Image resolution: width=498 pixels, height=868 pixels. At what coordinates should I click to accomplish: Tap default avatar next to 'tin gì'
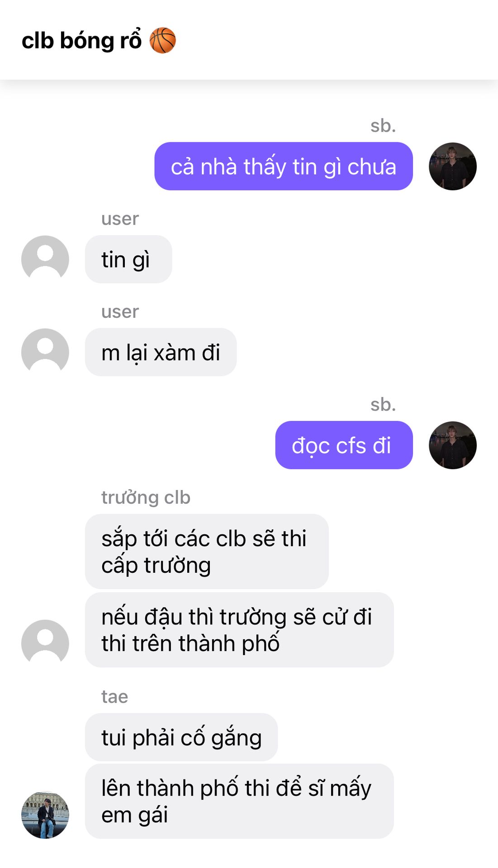pyautogui.click(x=45, y=259)
